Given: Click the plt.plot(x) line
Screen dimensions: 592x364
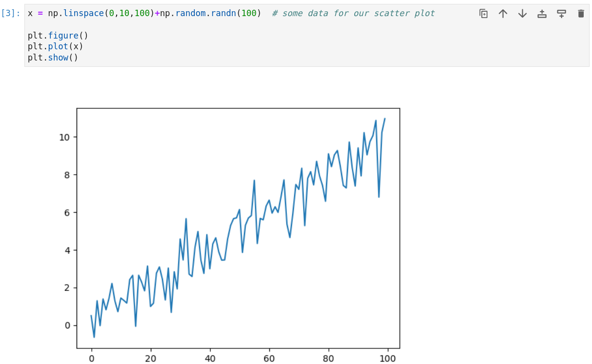Looking at the screenshot, I should (51, 46).
